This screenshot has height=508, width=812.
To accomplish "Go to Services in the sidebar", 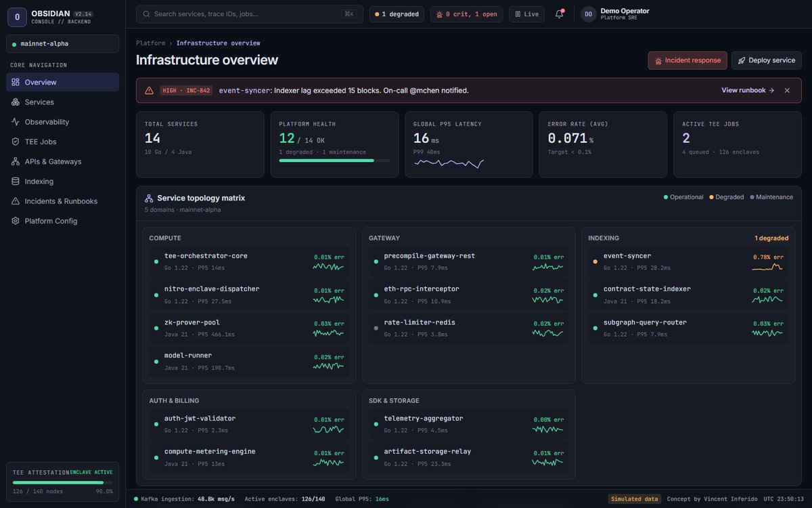I will (x=62, y=102).
